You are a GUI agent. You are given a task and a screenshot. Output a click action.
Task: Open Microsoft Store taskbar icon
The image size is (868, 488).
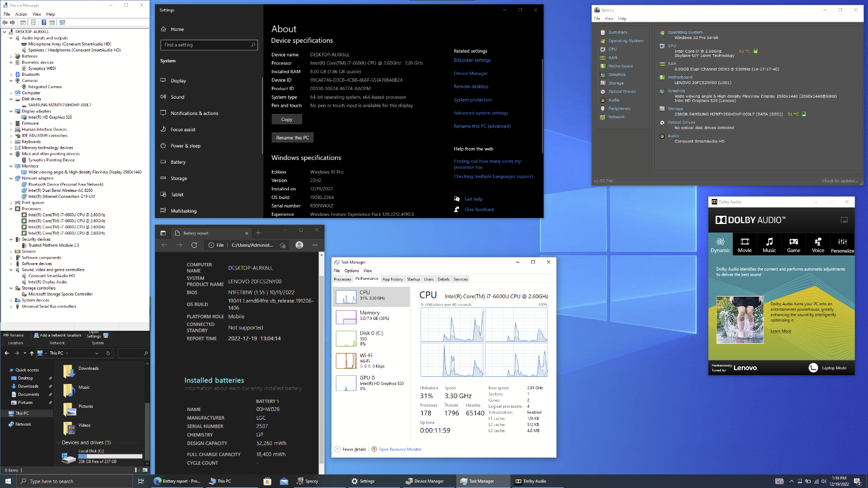point(267,481)
